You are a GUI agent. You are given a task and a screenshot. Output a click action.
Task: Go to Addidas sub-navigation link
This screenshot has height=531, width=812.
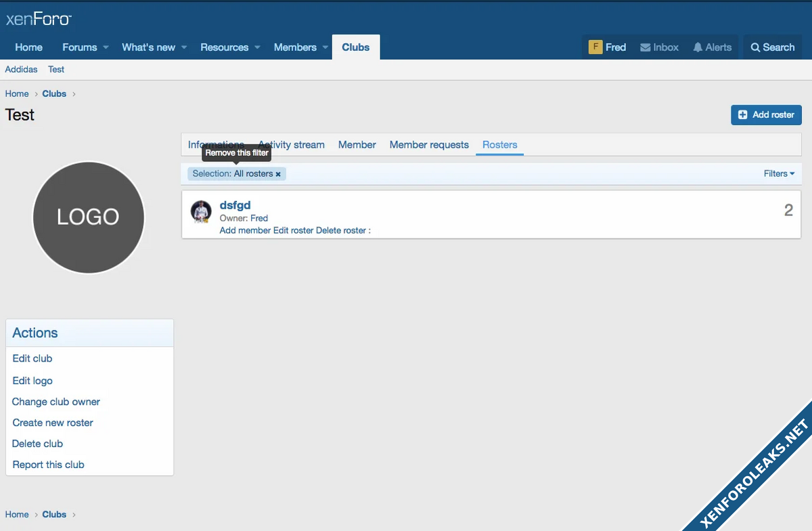[x=22, y=69]
